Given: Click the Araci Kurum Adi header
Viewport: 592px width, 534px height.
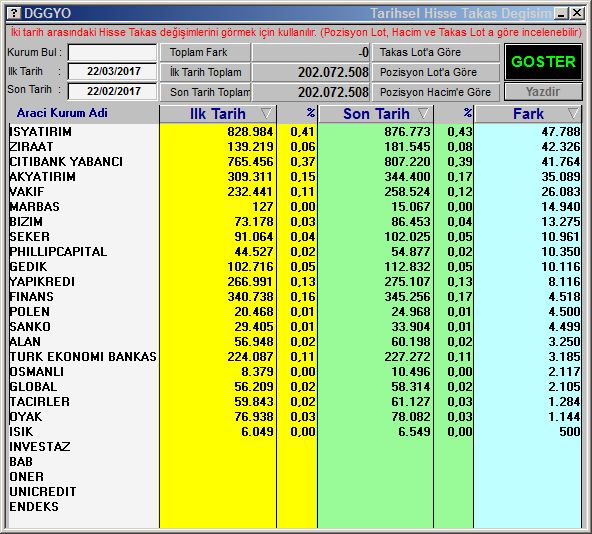Looking at the screenshot, I should tap(62, 113).
